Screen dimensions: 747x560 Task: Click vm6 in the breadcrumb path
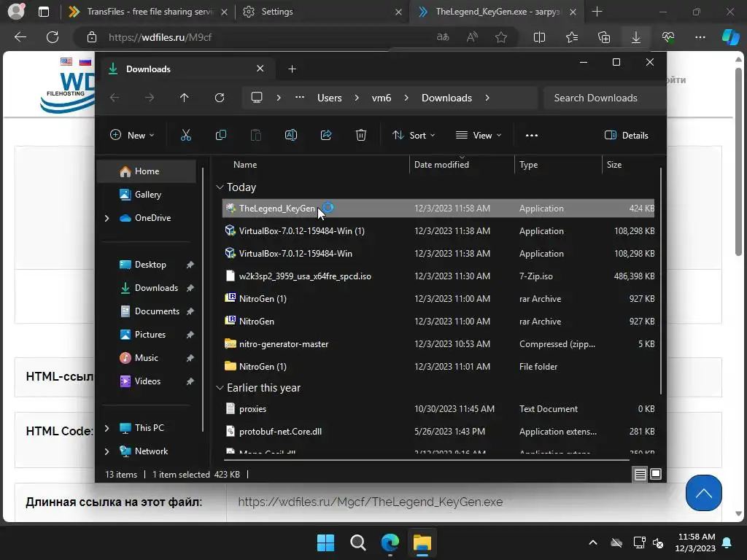[x=382, y=98]
